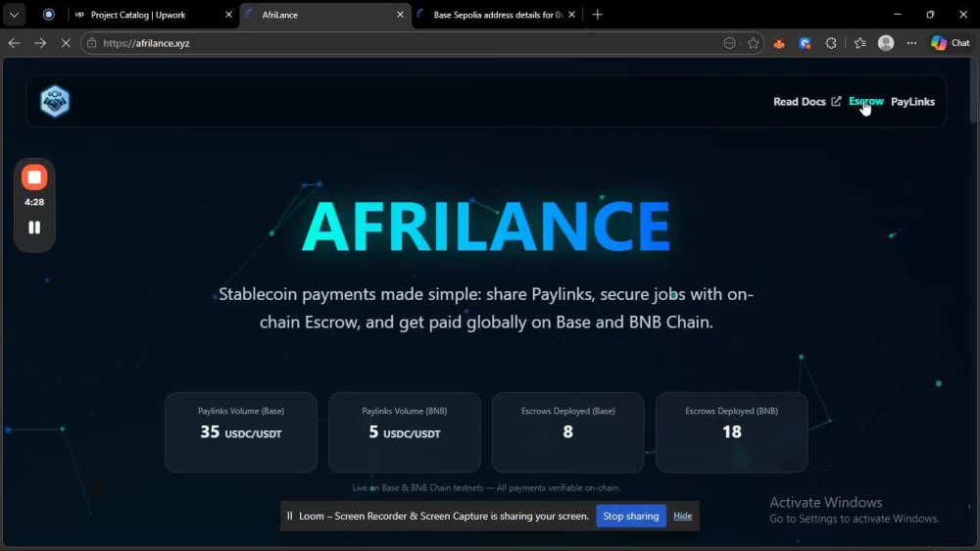
Task: Close the Base Sepolia address details tab
Action: tap(571, 15)
